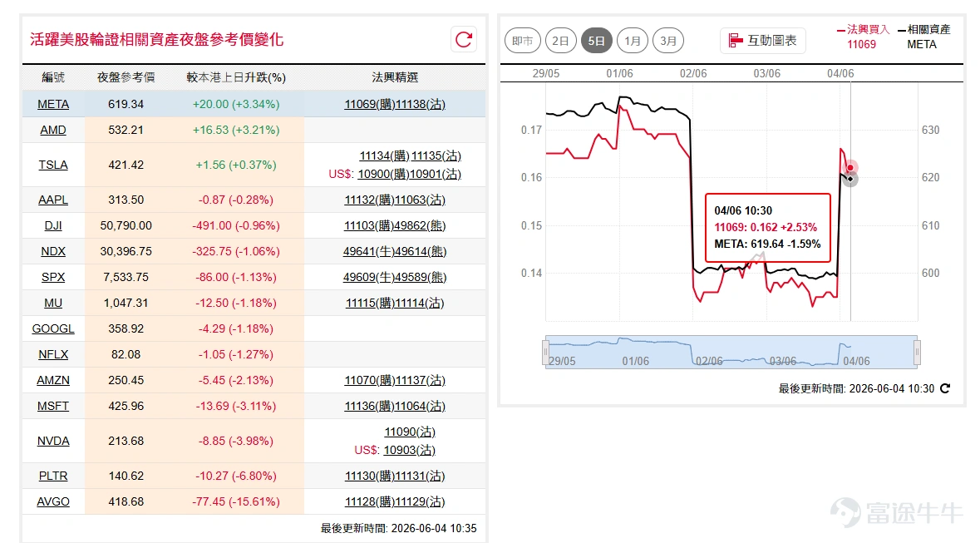Switch chart to 3月 range
Viewport: 980px width, 543px height.
tap(668, 41)
